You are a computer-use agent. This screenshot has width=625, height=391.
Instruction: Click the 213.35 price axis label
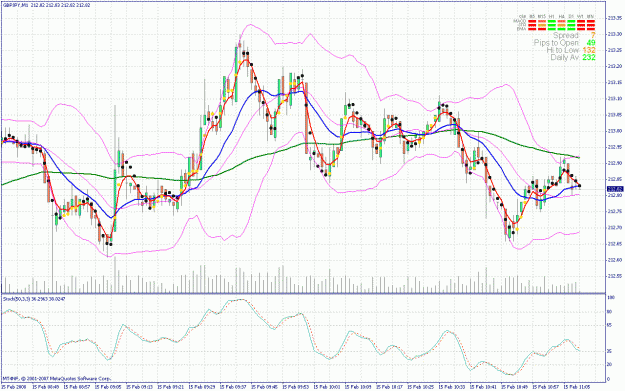pyautogui.click(x=615, y=18)
